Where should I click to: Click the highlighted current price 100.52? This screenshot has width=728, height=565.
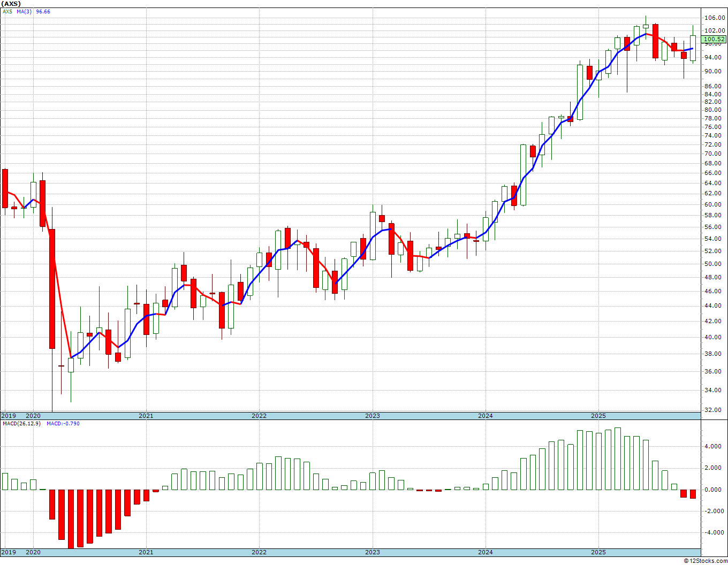[714, 39]
